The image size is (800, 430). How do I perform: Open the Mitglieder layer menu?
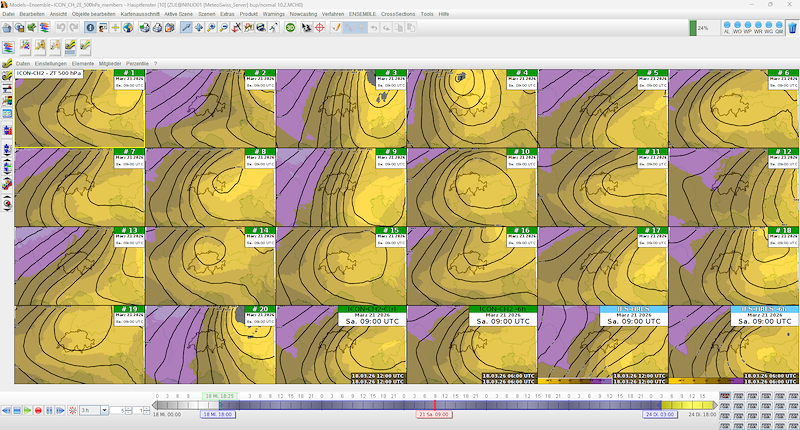(110, 63)
